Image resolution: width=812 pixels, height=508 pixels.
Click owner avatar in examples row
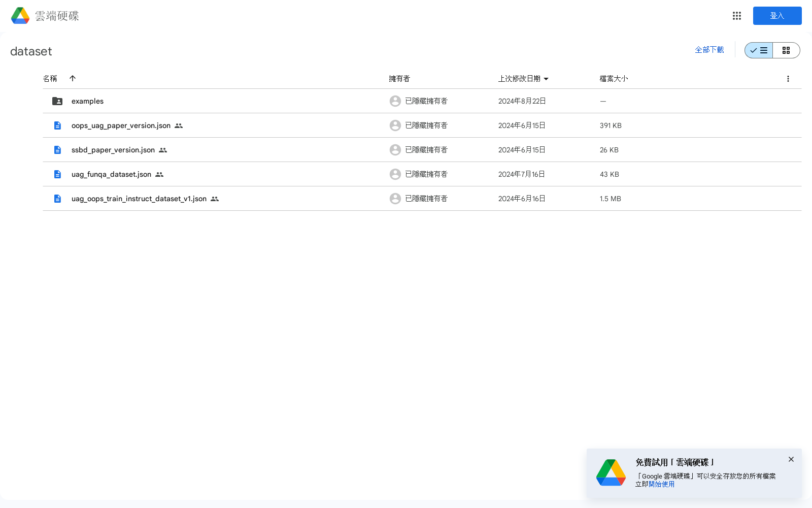[x=395, y=101]
